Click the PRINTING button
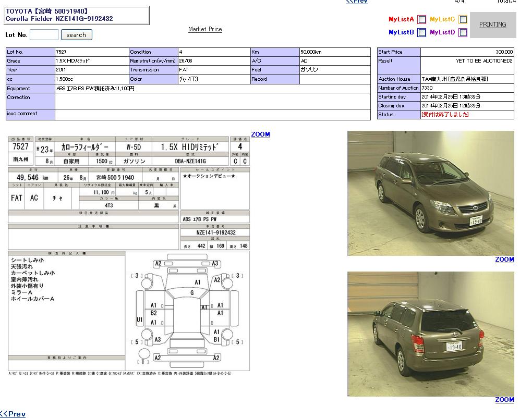 pos(492,24)
